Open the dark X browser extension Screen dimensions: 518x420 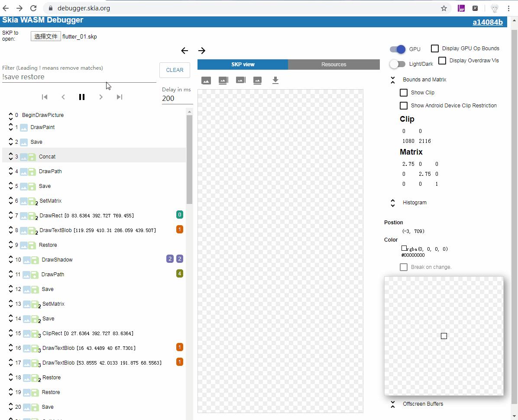pos(475,8)
